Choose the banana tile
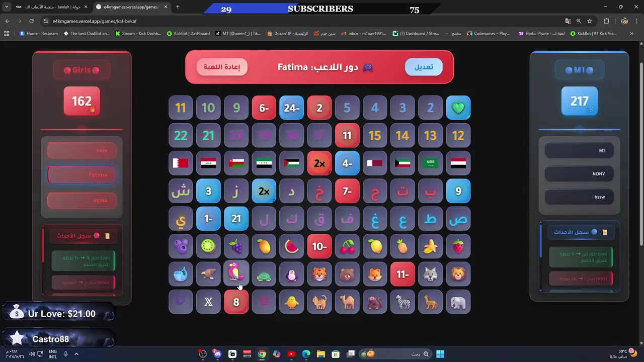Screen dimensions: 644x362 pos(430,246)
